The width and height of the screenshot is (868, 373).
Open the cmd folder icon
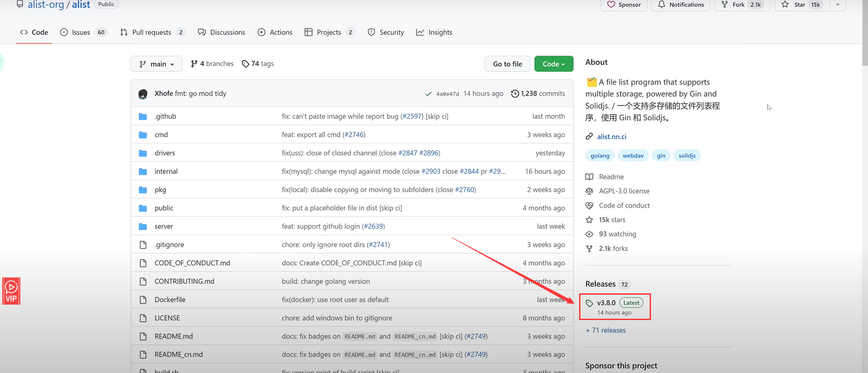[143, 135]
